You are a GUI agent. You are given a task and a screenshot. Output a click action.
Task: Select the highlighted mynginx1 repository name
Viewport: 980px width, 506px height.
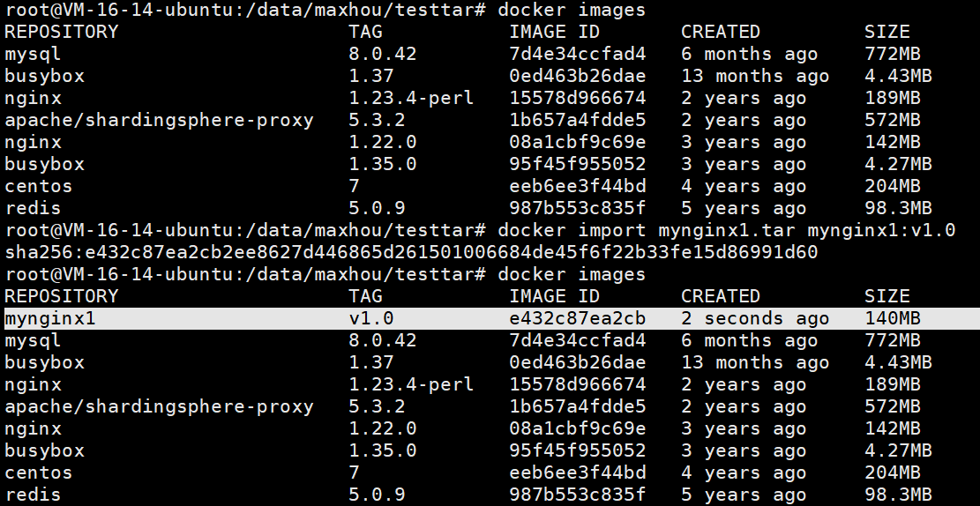[x=50, y=318]
